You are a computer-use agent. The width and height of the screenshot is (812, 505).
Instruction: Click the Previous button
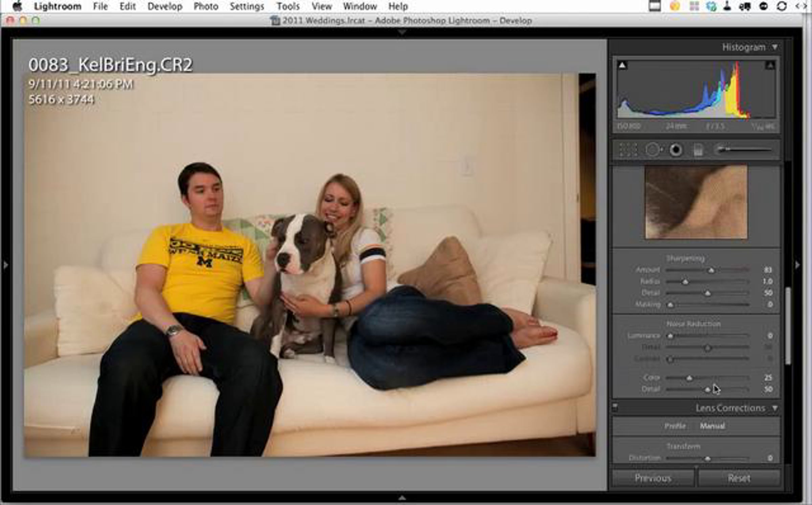pyautogui.click(x=653, y=478)
